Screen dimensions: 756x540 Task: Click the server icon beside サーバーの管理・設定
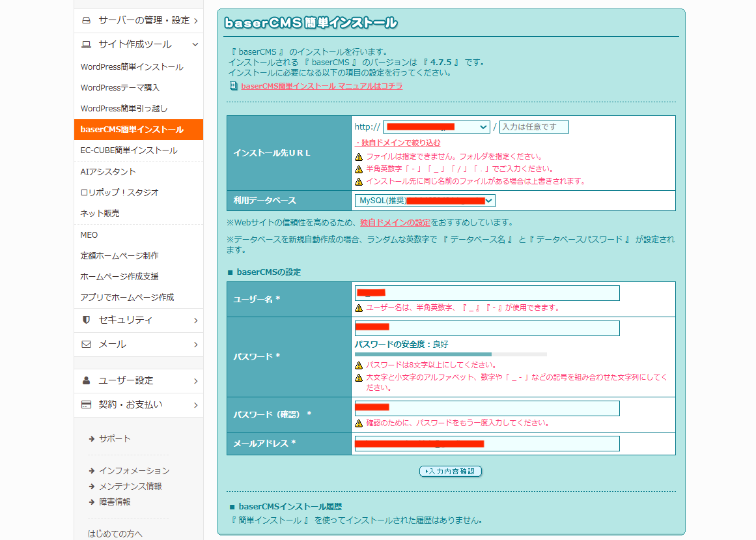tap(87, 21)
